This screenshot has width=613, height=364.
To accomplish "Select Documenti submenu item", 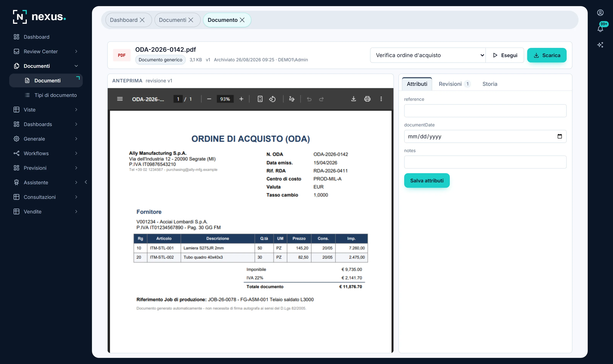I will pyautogui.click(x=46, y=80).
